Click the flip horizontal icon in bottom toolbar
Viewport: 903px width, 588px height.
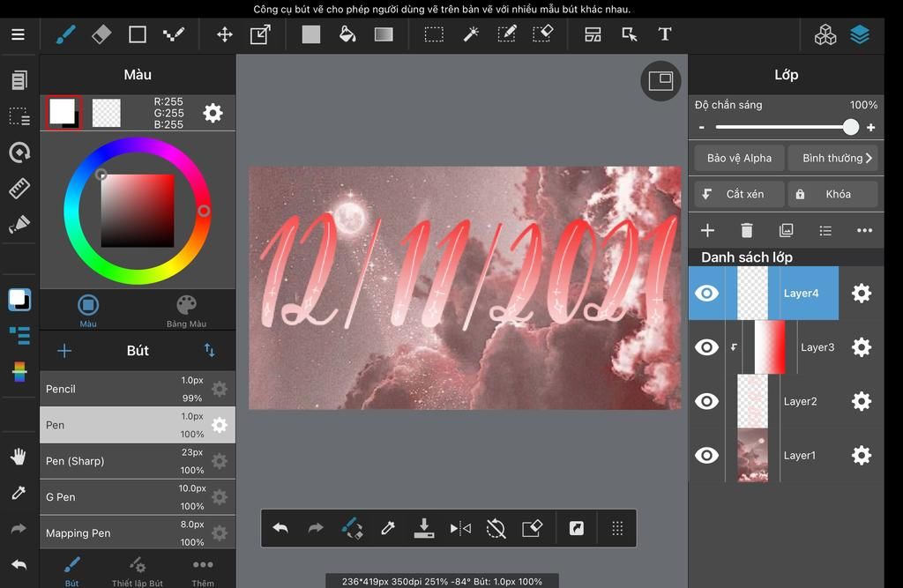click(x=460, y=528)
